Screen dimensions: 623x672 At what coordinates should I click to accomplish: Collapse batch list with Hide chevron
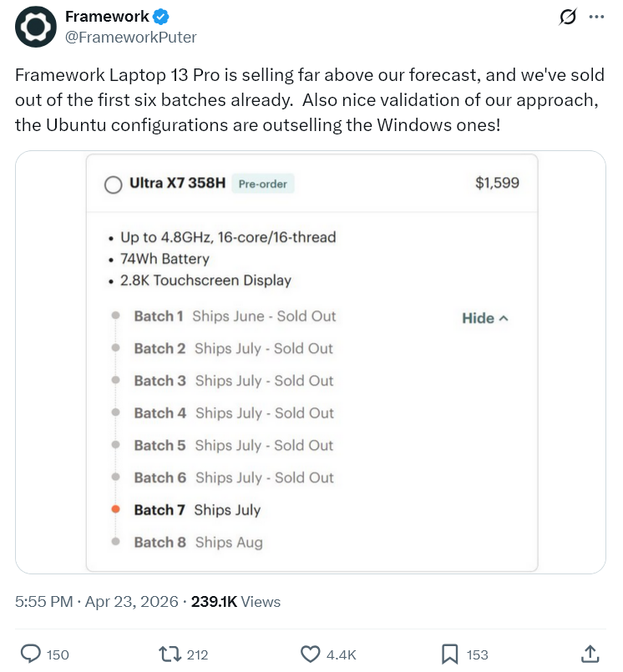point(485,318)
